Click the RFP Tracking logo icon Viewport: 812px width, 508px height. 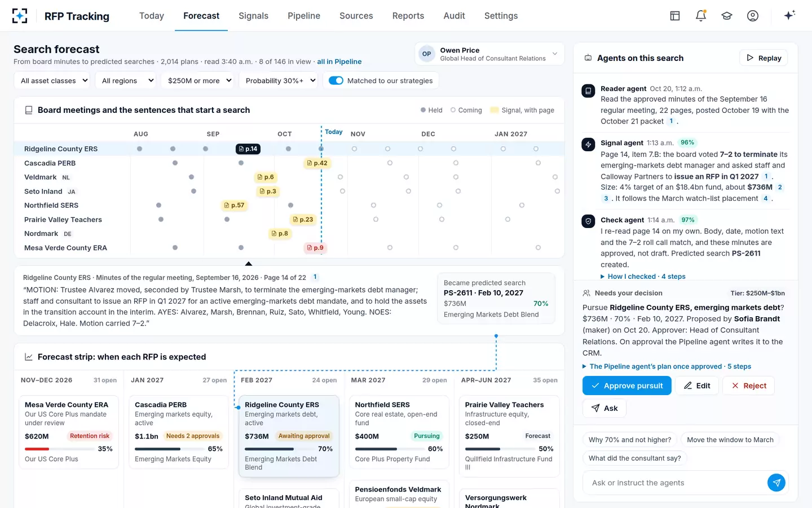20,16
